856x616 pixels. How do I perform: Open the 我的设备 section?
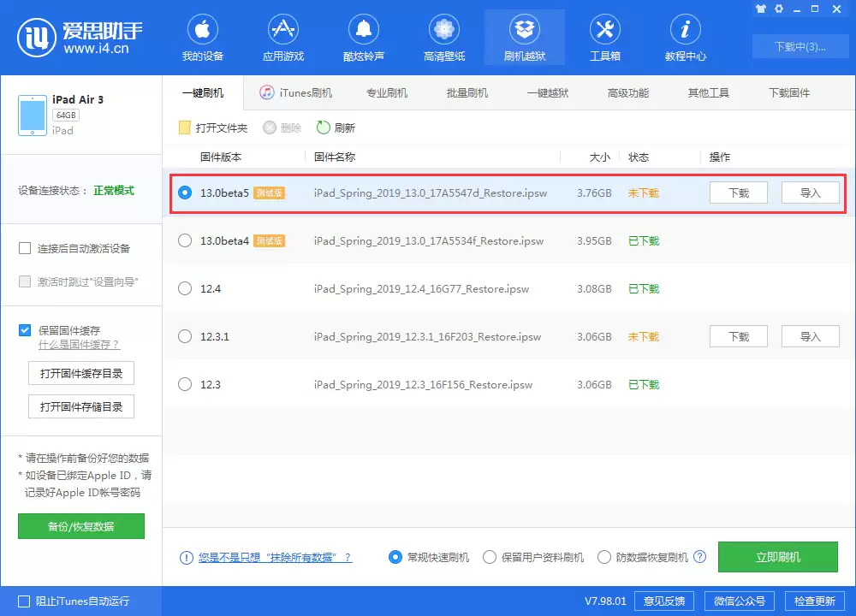tap(203, 38)
